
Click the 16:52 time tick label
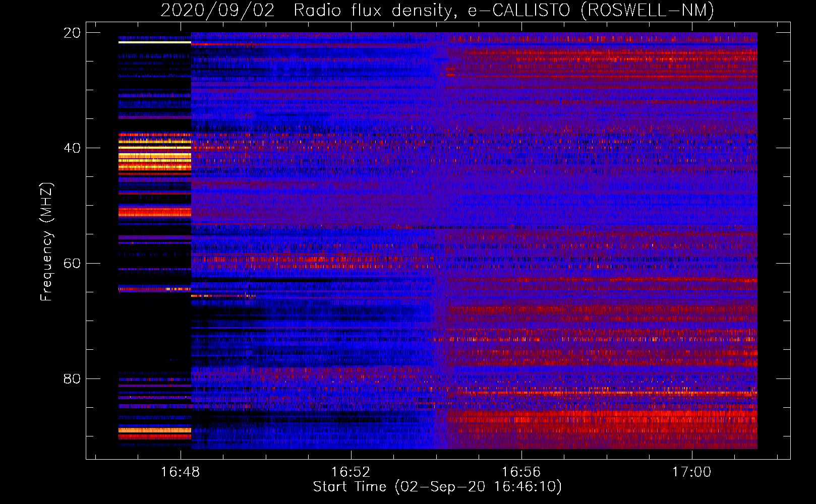[x=351, y=472]
